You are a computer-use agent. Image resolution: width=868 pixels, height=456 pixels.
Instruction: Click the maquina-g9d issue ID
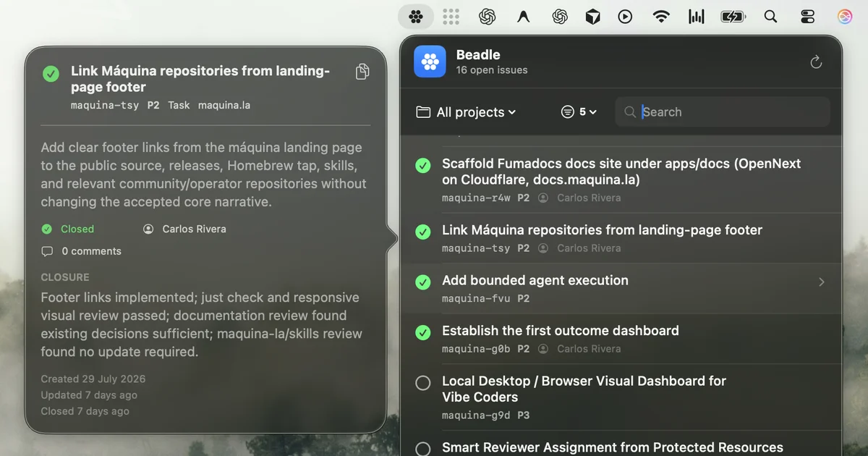pos(476,415)
